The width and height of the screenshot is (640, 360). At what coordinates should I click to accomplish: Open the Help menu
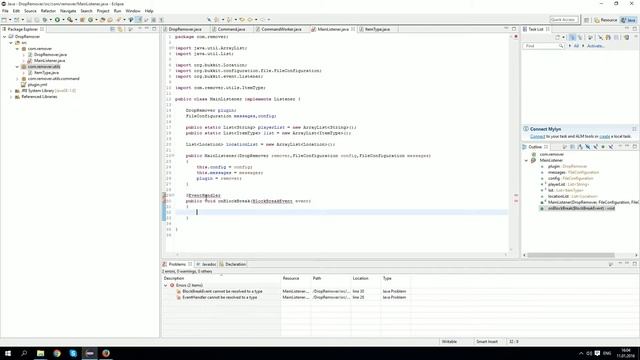pos(149,11)
